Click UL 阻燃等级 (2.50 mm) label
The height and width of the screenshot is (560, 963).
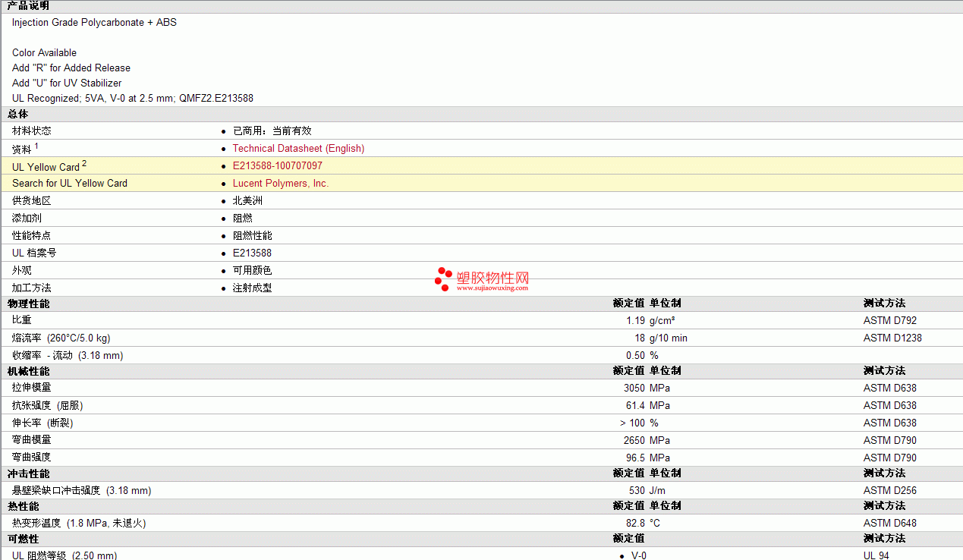pyautogui.click(x=65, y=555)
